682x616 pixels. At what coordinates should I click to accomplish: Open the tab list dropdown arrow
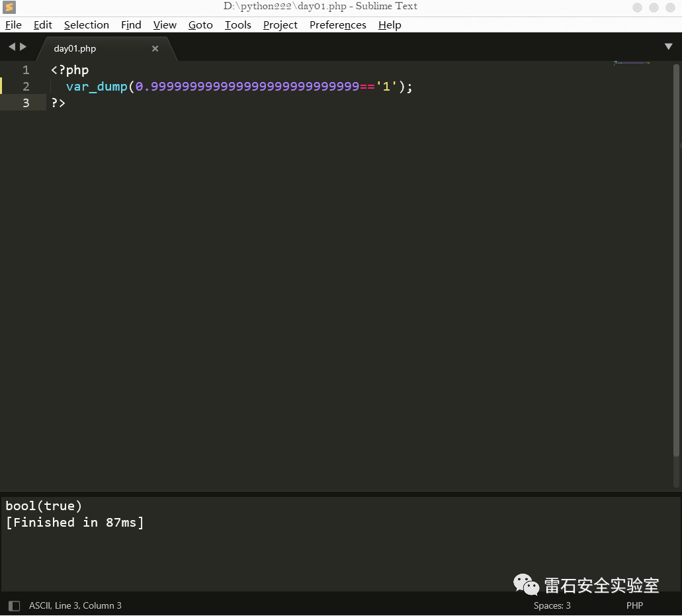tap(668, 47)
